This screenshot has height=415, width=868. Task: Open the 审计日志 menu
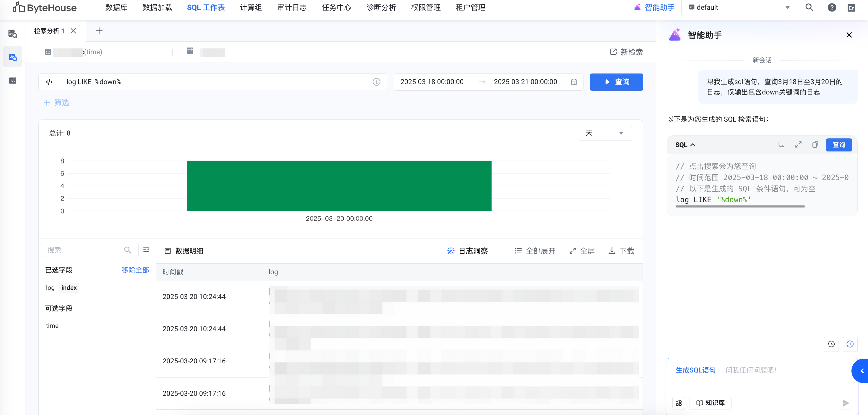click(292, 7)
